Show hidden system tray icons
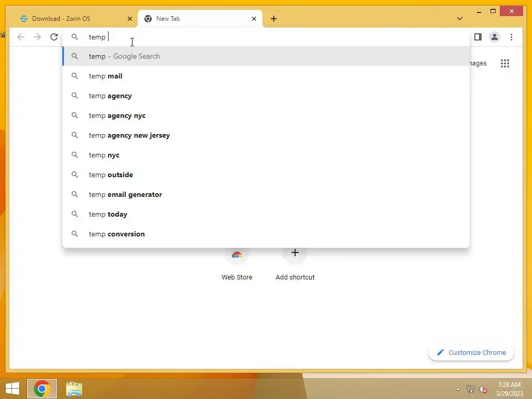The image size is (532, 399). (458, 389)
